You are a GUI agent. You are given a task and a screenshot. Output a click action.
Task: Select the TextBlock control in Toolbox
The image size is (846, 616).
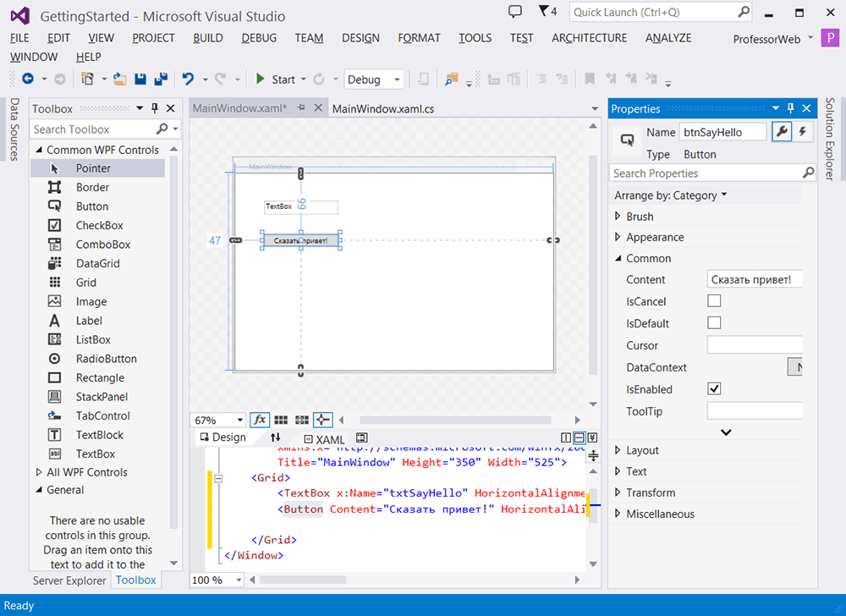point(97,435)
